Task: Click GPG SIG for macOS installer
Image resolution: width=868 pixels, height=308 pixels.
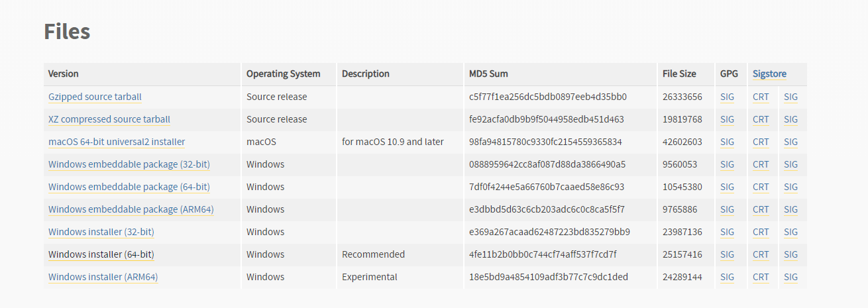Action: coord(727,142)
